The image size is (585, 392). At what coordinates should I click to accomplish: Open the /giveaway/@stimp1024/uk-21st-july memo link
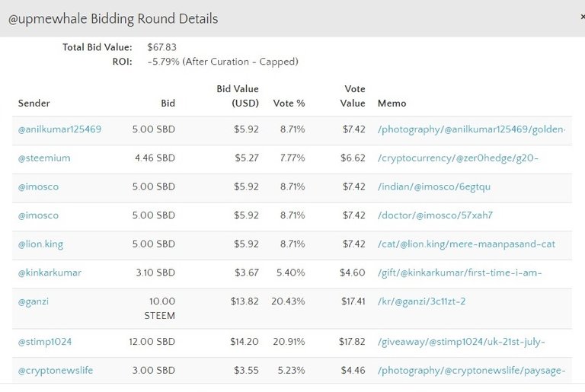click(462, 342)
